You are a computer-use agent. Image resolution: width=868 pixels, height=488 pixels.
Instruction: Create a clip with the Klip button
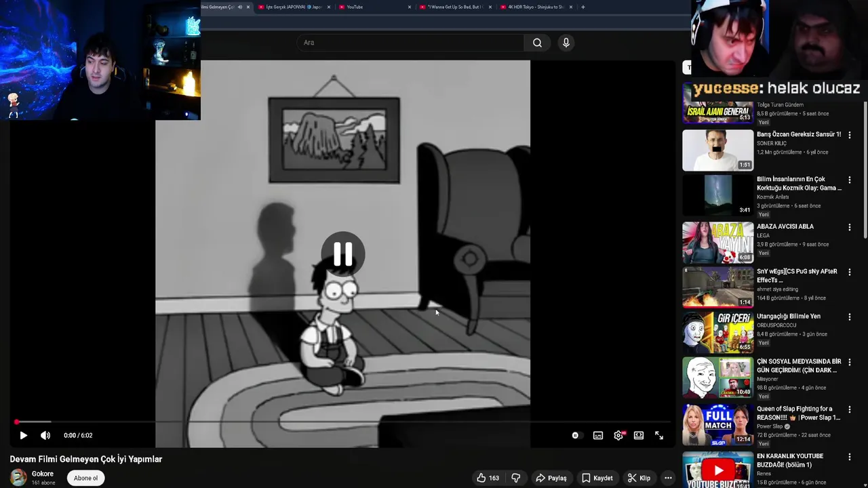639,478
